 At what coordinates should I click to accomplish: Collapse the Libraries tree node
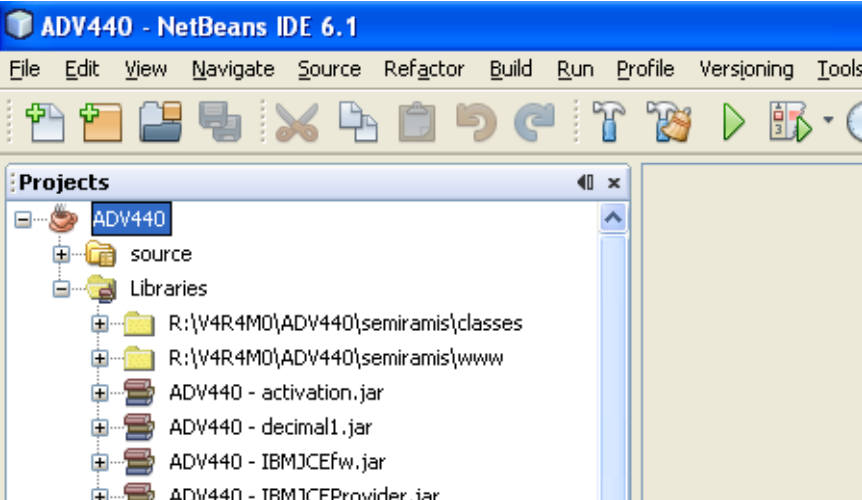coord(62,289)
